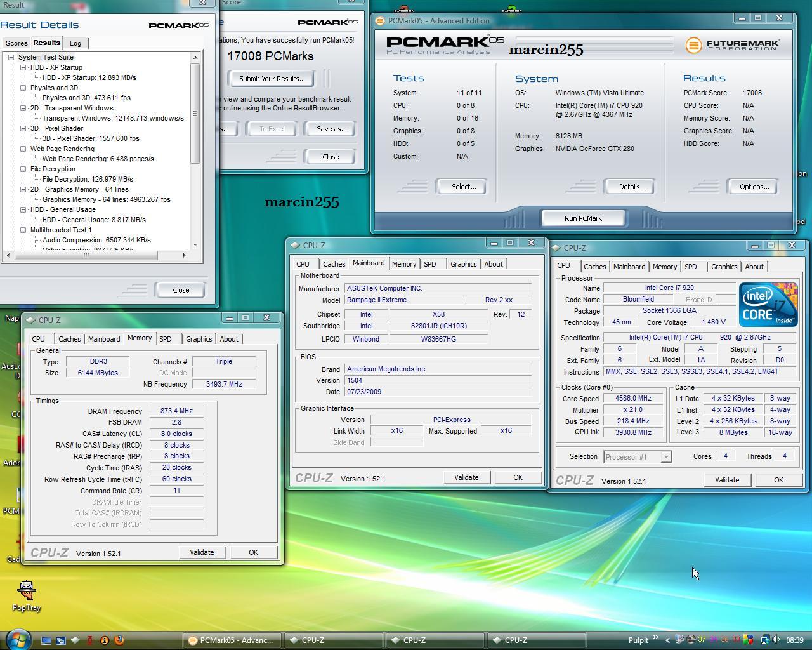Image resolution: width=812 pixels, height=650 pixels.
Task: Click the PCMark05 logo in Result Details
Action: point(178,25)
